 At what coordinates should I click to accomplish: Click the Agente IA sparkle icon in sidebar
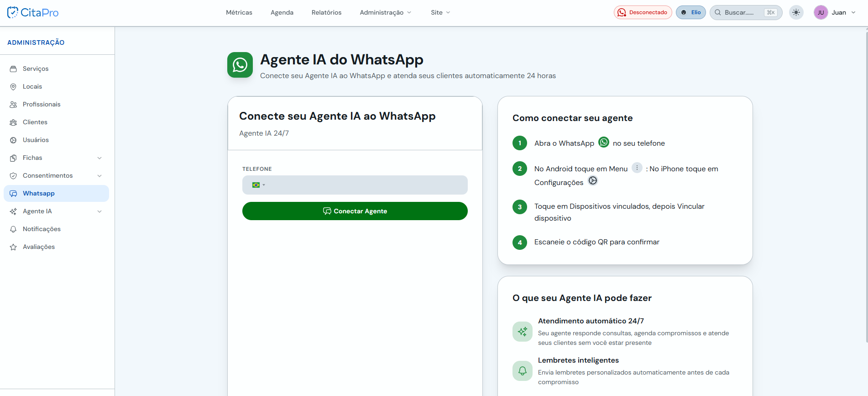[13, 211]
